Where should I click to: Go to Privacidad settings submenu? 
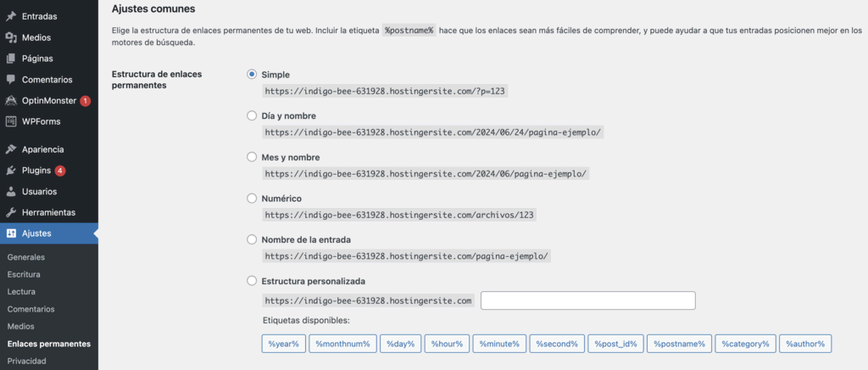point(25,361)
